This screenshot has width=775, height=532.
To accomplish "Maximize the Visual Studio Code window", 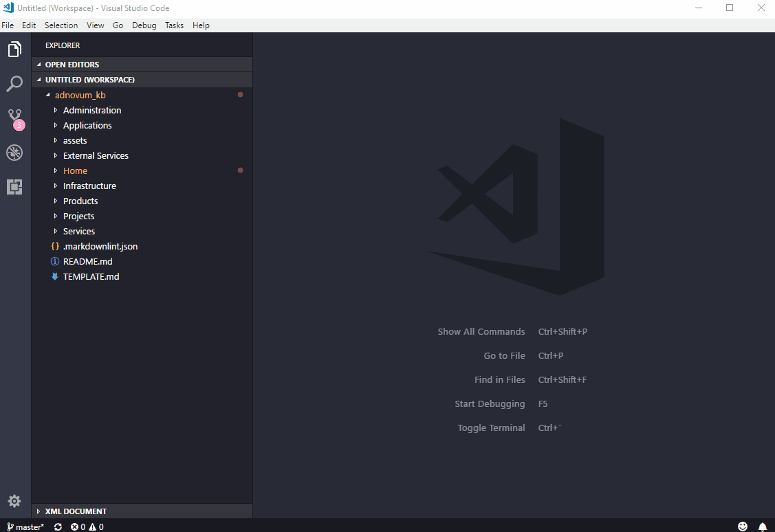I will [730, 8].
